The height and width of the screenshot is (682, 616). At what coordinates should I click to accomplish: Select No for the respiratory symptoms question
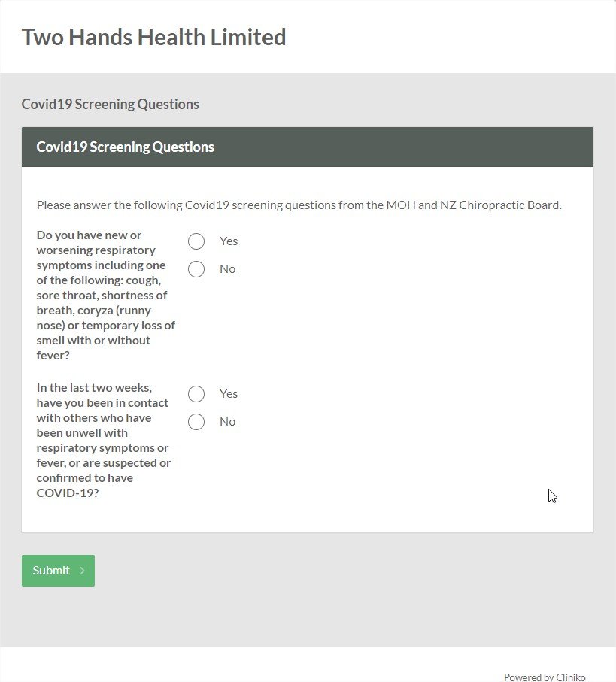(196, 269)
